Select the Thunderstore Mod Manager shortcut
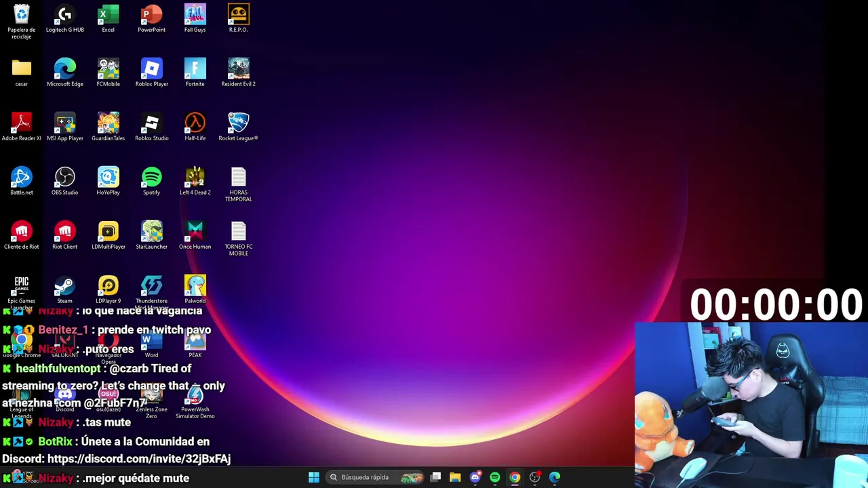Image resolution: width=868 pixels, height=488 pixels. [152, 291]
